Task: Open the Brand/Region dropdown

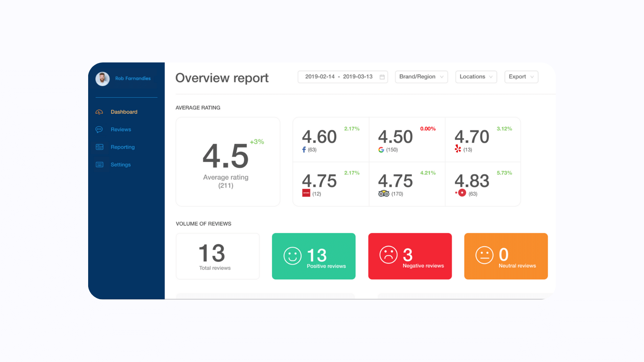Action: 421,77
